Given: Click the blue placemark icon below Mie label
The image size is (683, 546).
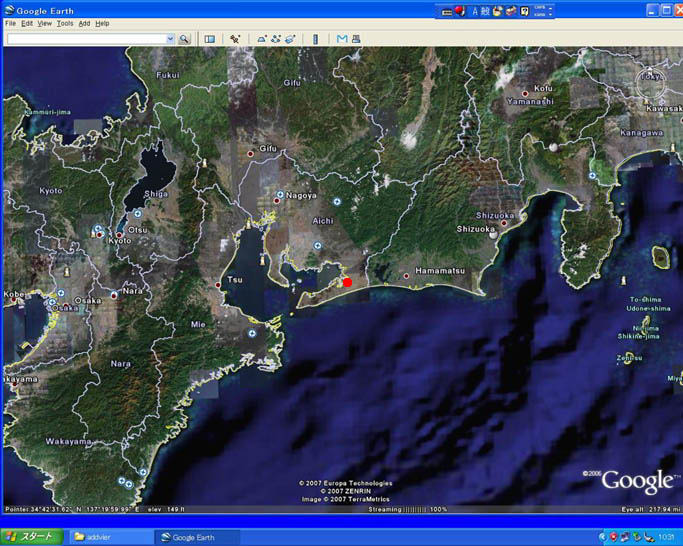Looking at the screenshot, I should point(252,333).
